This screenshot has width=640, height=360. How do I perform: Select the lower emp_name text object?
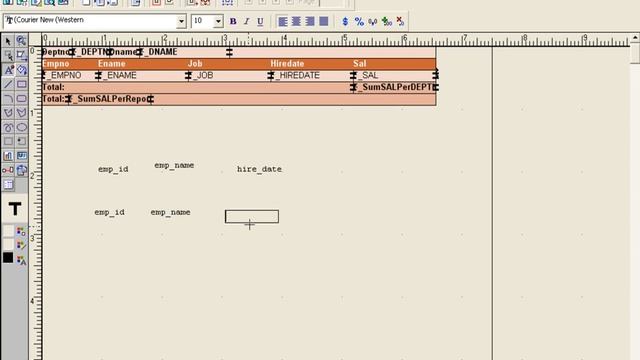[170, 212]
